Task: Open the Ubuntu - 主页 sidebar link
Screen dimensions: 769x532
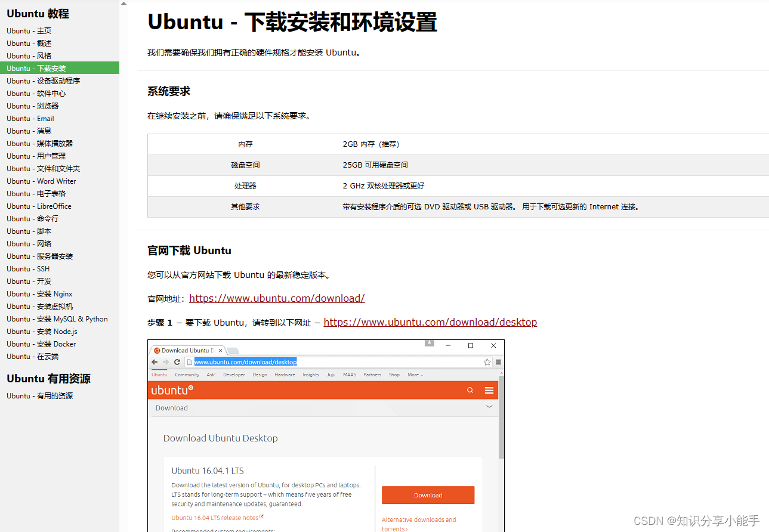Action: pyautogui.click(x=29, y=30)
